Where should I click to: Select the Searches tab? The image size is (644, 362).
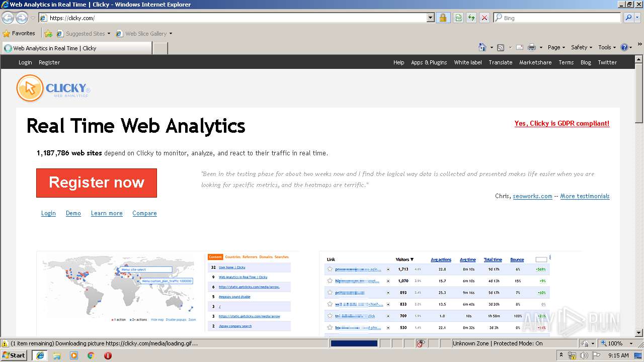282,257
